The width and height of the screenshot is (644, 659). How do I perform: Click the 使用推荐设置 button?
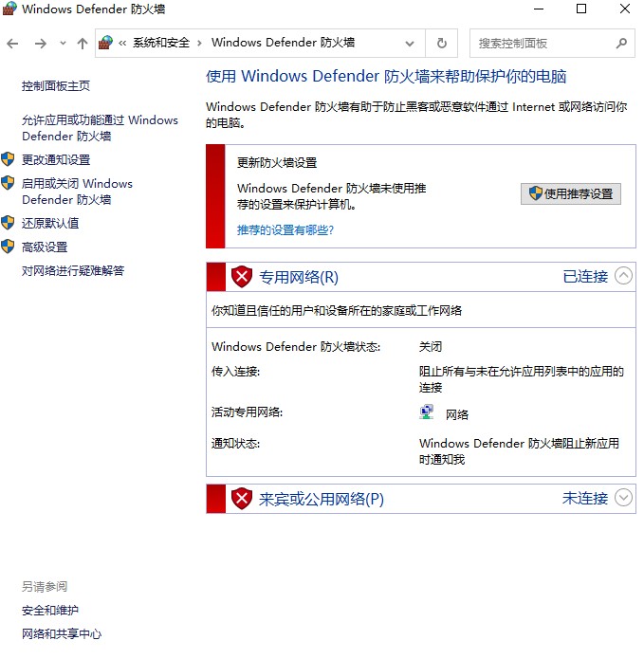[571, 193]
